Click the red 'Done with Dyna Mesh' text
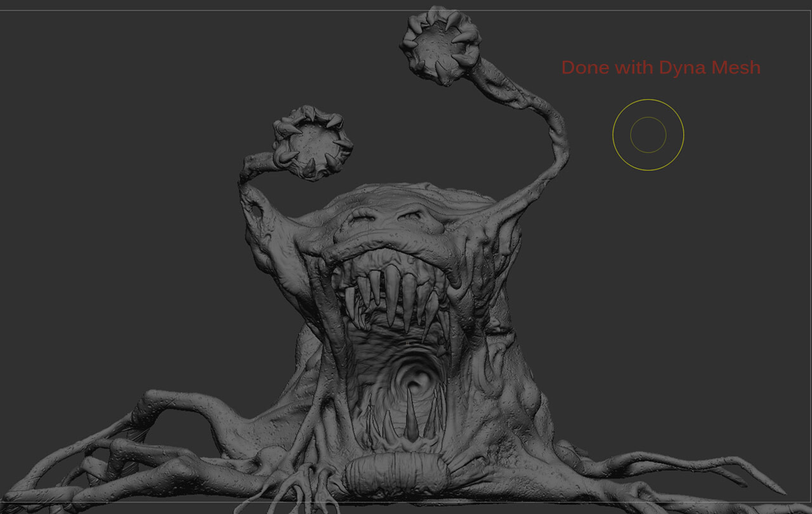812x514 pixels. [x=660, y=67]
